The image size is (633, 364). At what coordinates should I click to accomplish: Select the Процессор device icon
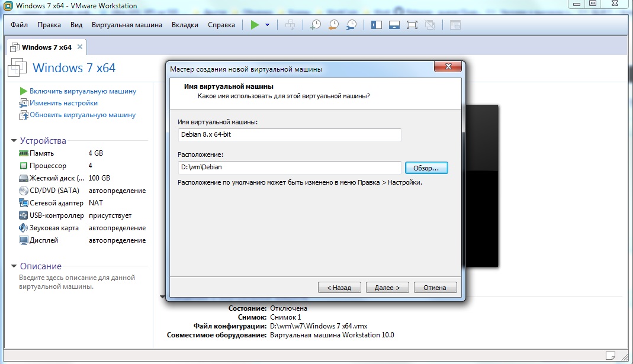click(x=24, y=166)
